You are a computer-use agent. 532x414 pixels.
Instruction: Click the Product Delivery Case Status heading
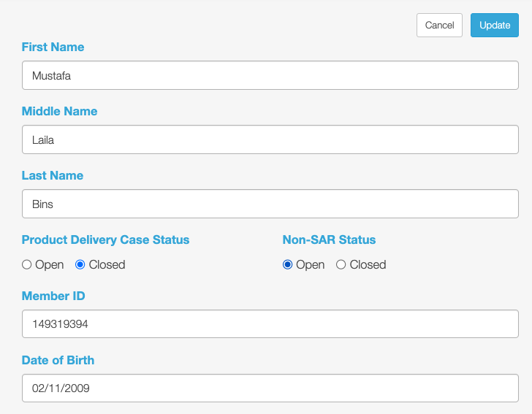point(105,239)
